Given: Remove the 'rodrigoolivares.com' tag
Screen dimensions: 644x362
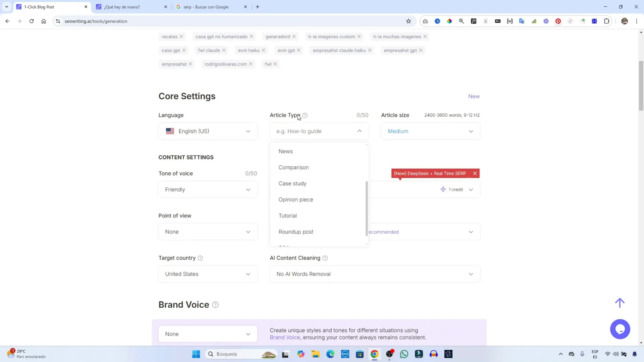Looking at the screenshot, I should pyautogui.click(x=251, y=64).
